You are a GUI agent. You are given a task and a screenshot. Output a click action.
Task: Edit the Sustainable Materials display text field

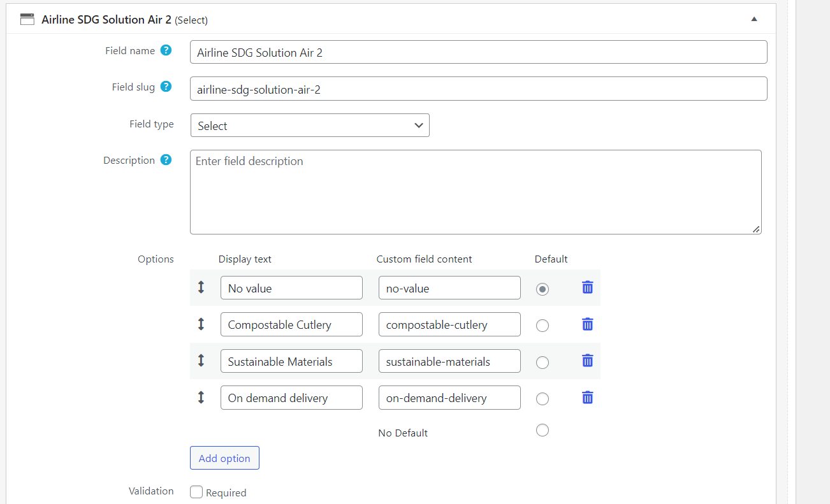click(x=291, y=361)
